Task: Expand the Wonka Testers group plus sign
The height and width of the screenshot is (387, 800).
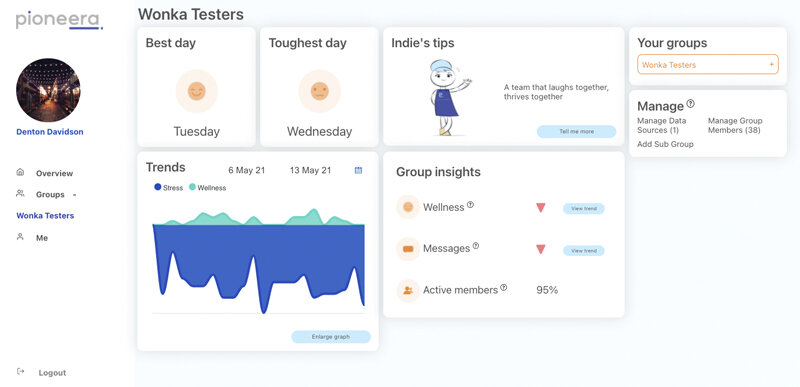Action: click(771, 65)
